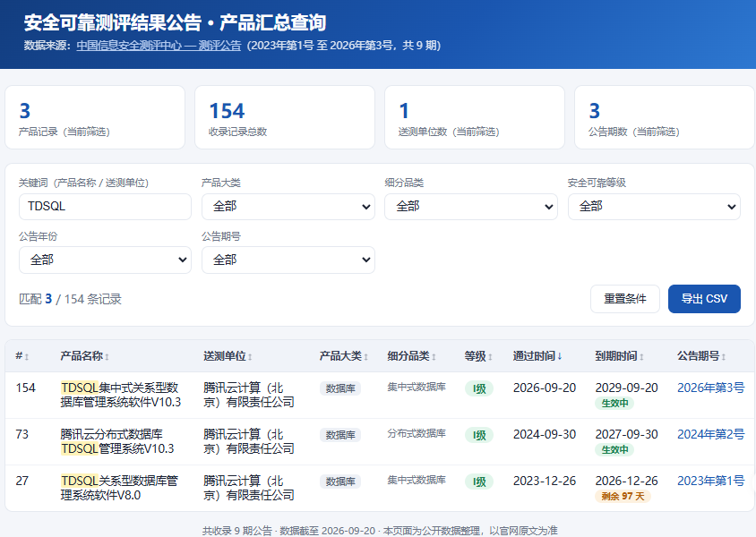Click the keyword input containing TDSQL
Image resolution: width=756 pixels, height=537 pixels.
click(105, 207)
